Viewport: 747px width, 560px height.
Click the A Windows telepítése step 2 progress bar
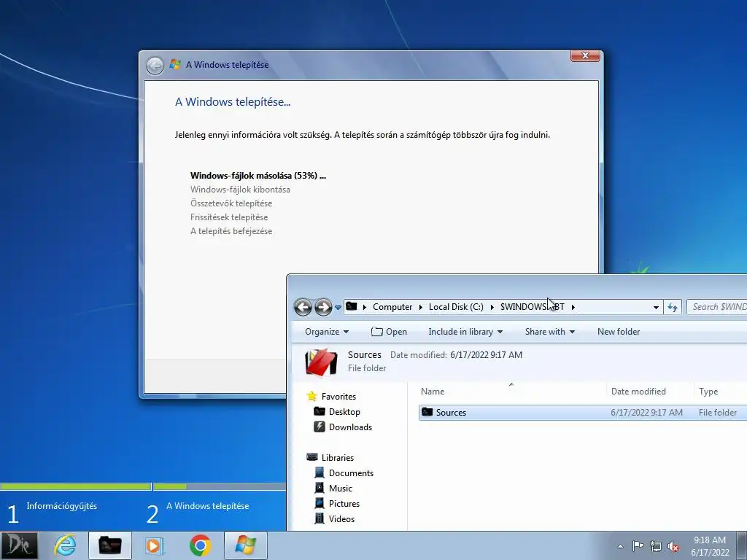tap(219, 486)
